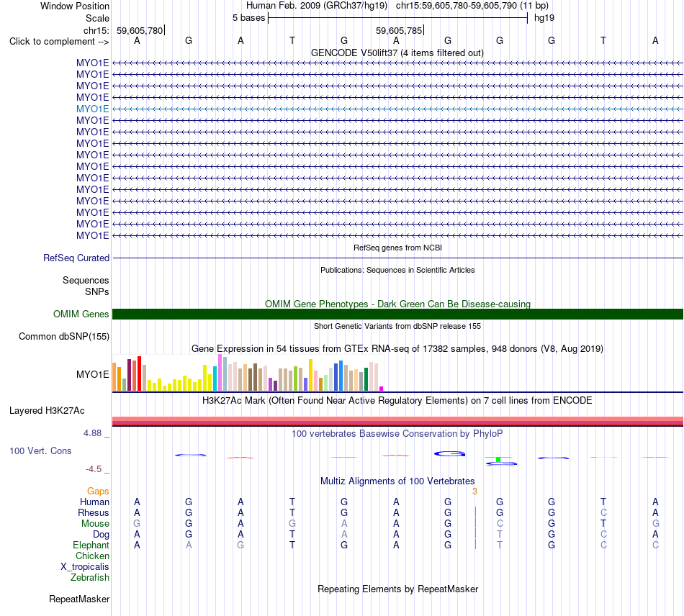Screen dimensions: 684x616
Task: Click the 'Elephant' species label
Action: (91, 545)
